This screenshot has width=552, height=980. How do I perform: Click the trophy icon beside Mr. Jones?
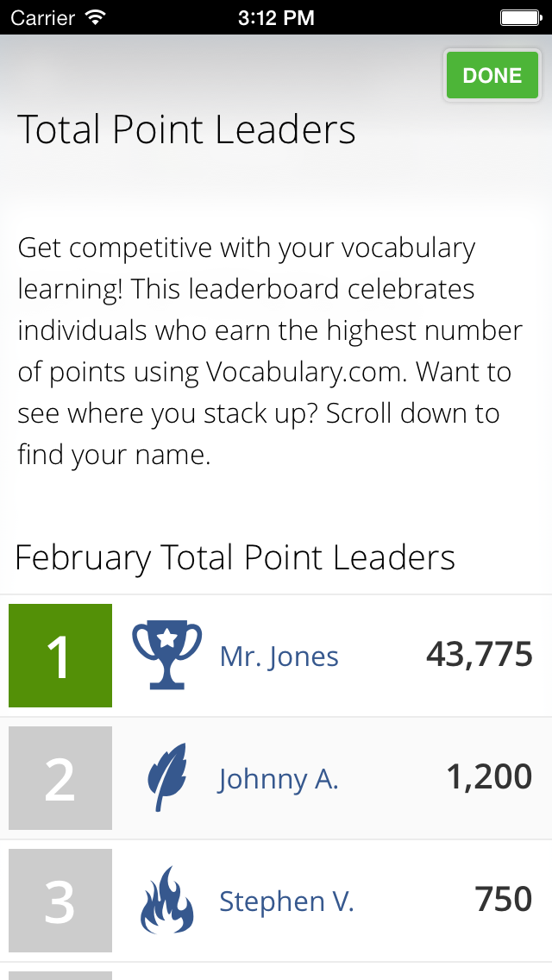[x=166, y=656]
